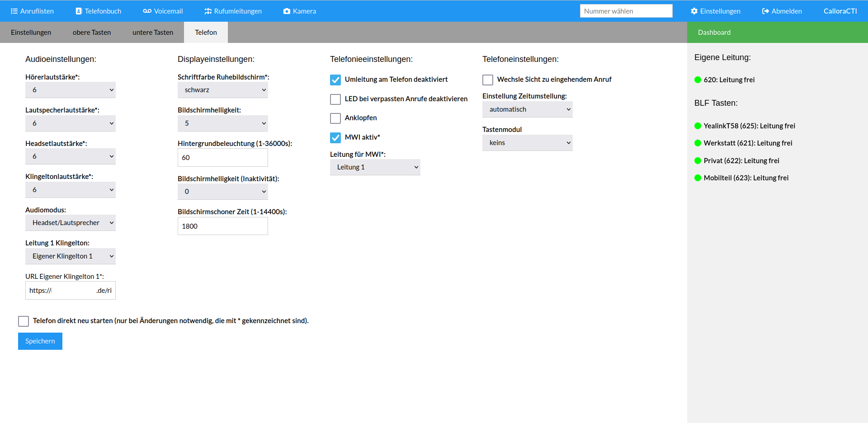
Task: Switch to the obere Tasten tab
Action: tap(92, 33)
